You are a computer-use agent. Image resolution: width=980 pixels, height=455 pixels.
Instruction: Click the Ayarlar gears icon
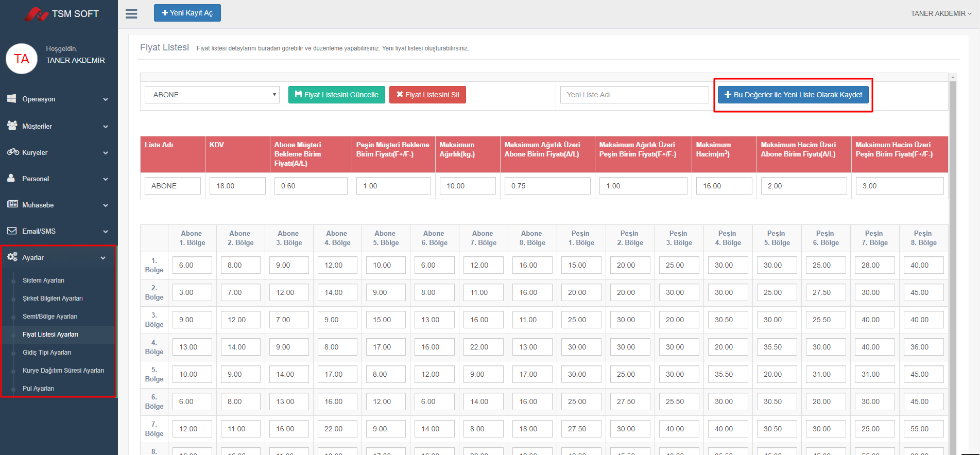12,257
